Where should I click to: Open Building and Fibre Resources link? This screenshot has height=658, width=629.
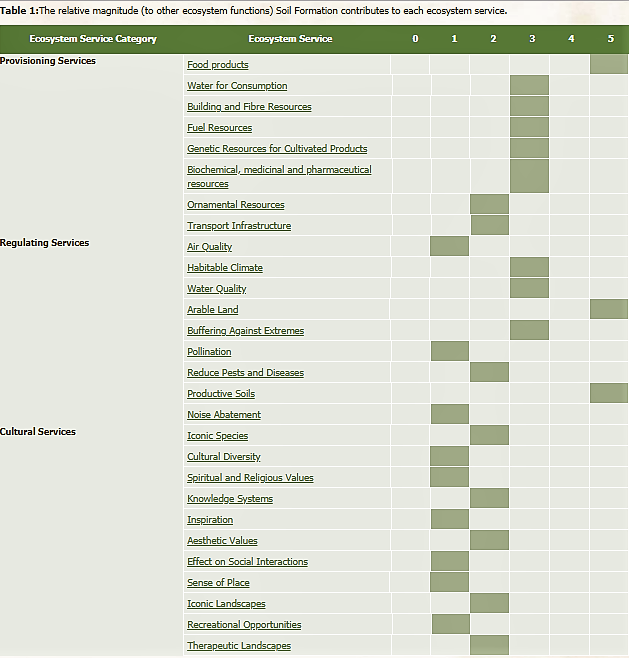pyautogui.click(x=249, y=107)
